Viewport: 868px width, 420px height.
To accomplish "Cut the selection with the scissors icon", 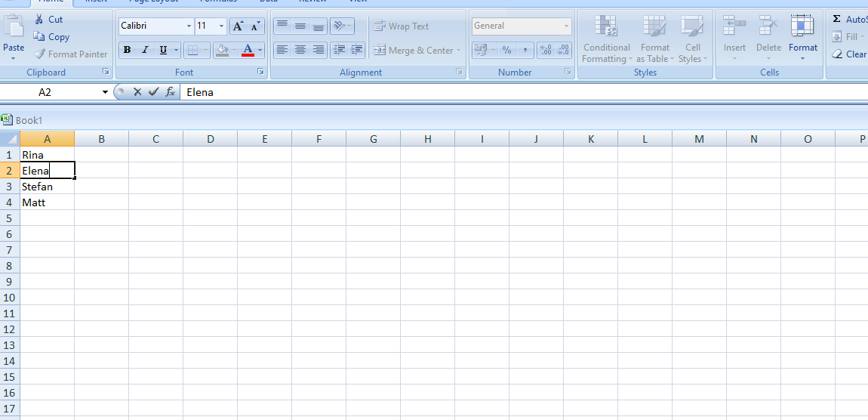I will [38, 20].
